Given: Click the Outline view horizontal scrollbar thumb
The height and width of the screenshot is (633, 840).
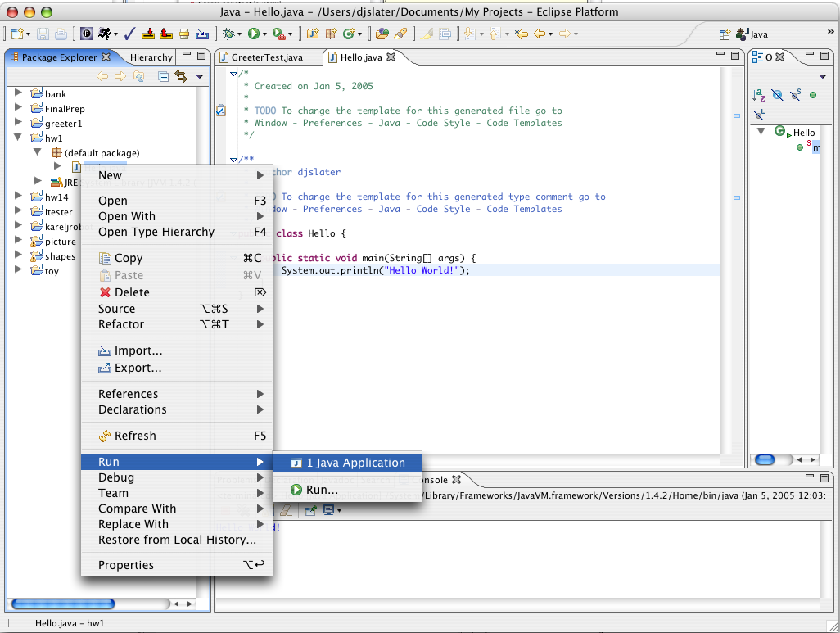Looking at the screenshot, I should [x=765, y=459].
